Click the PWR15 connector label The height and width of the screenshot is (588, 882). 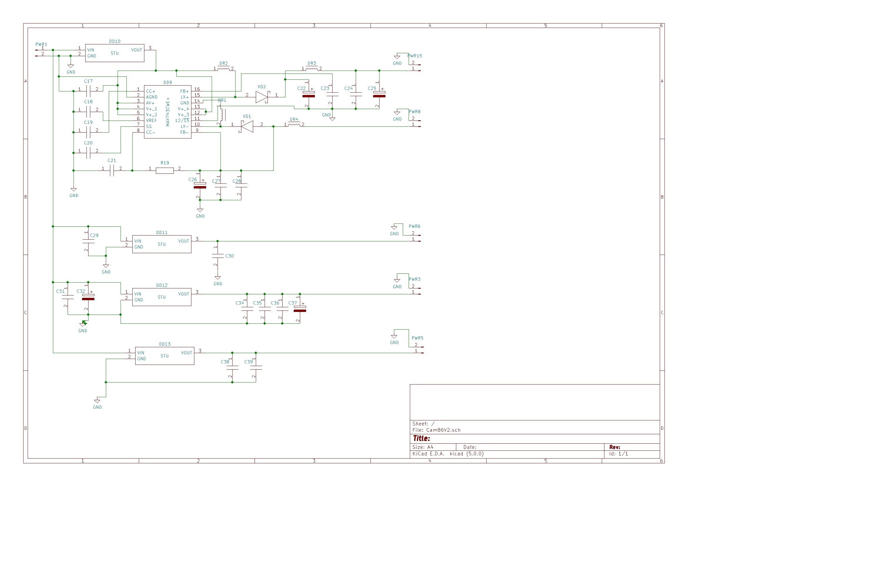(415, 56)
